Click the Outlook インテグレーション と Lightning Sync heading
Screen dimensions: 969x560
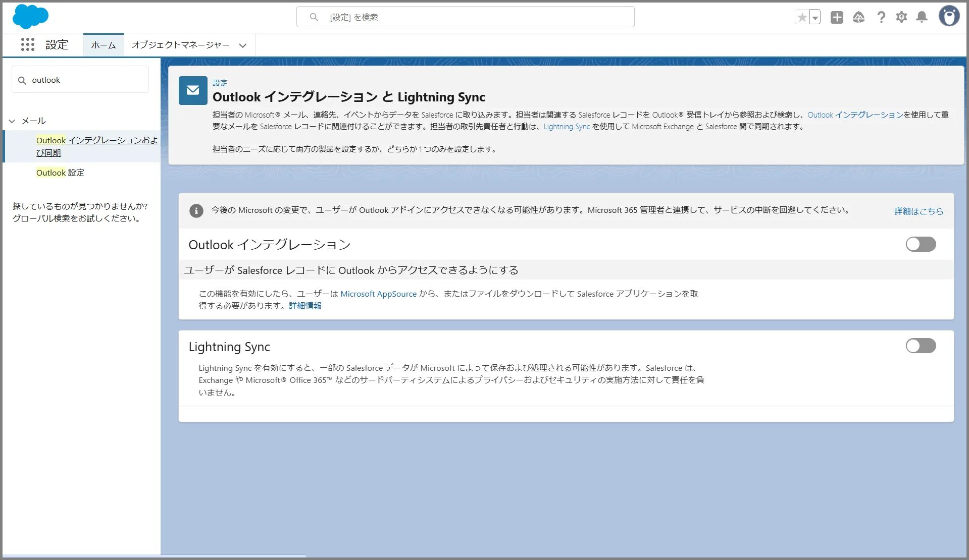pyautogui.click(x=348, y=97)
